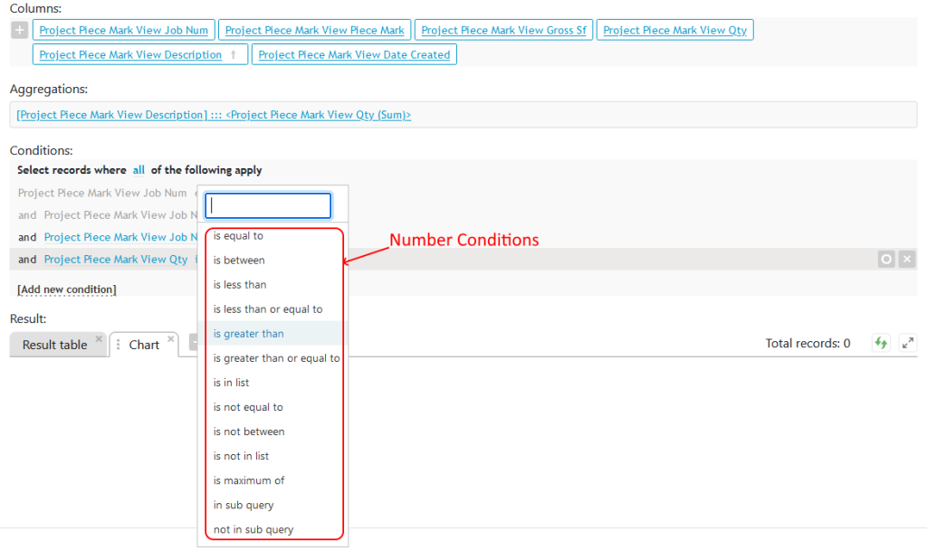Click the Project Piece Mark View Gross Sf column
The height and width of the screenshot is (560, 927).
click(x=503, y=29)
